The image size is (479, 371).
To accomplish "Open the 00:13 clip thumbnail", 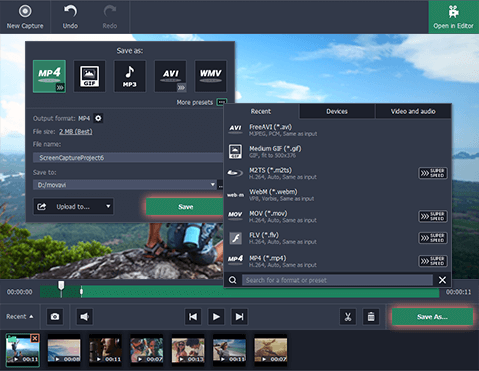I will 188,351.
